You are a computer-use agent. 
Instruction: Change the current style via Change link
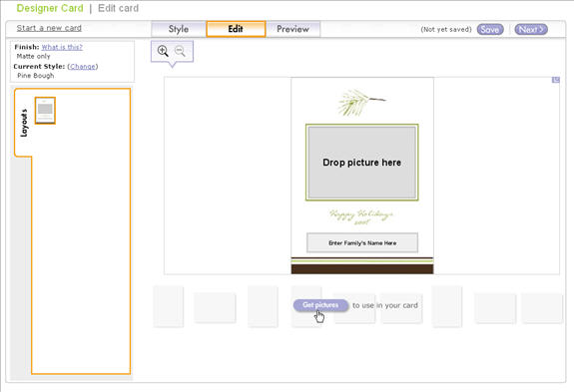click(x=83, y=67)
